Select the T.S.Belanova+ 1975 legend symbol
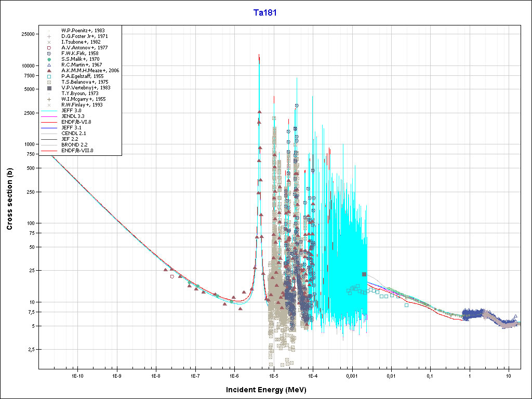 point(49,82)
